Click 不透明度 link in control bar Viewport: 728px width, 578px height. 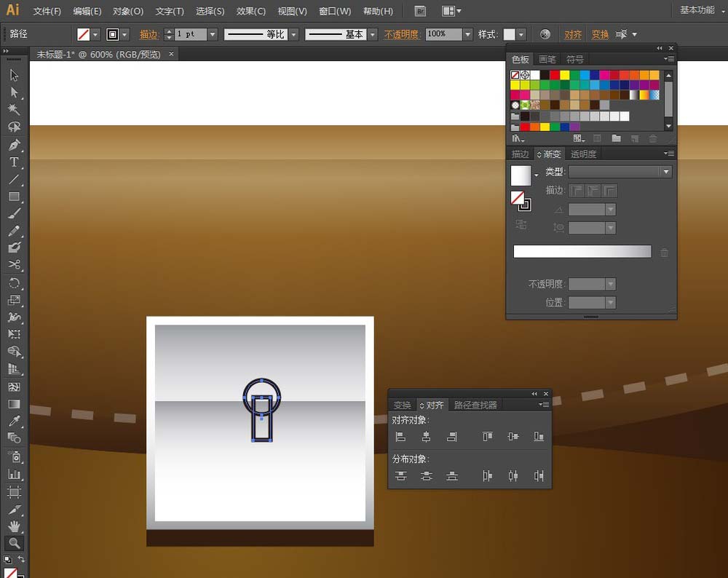click(402, 34)
